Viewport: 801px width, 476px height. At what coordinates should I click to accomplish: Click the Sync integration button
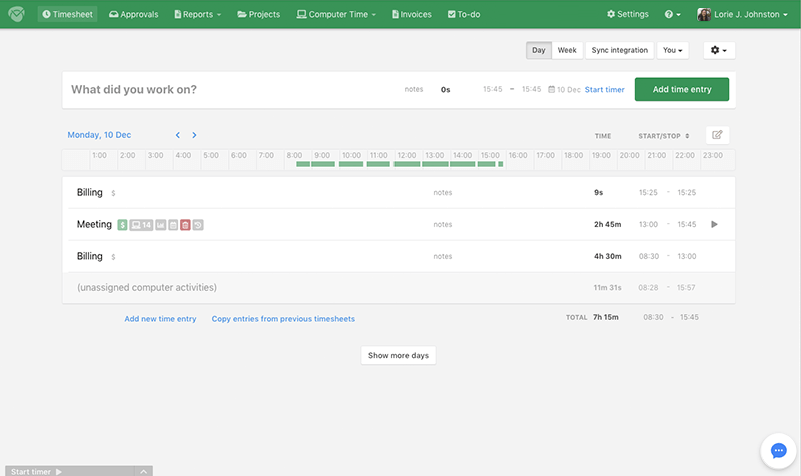pos(619,50)
